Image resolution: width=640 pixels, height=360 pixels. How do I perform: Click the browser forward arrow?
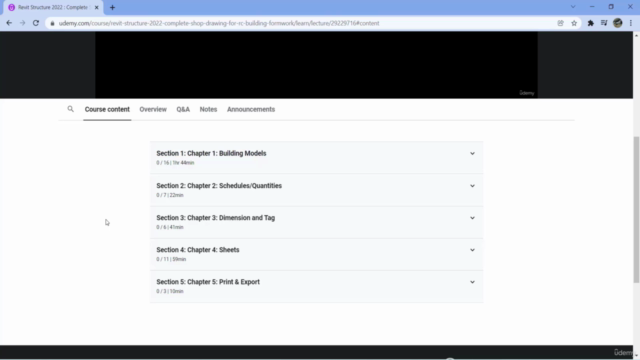pos(22,23)
